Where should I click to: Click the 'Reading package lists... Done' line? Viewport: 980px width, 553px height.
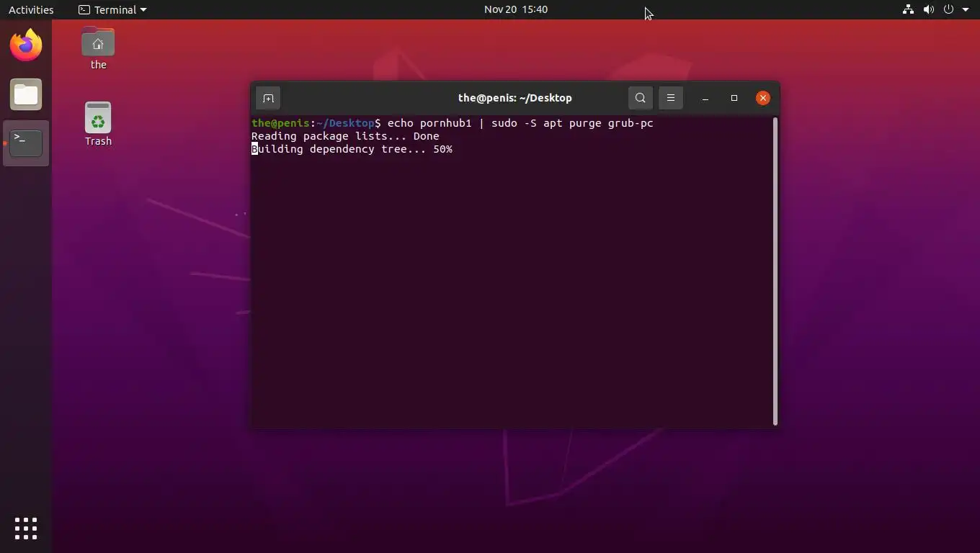[x=345, y=136]
